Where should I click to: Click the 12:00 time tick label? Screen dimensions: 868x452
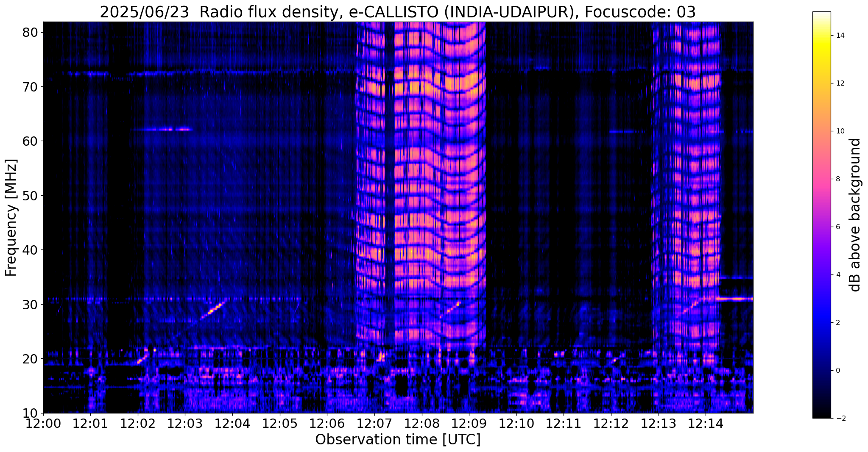pyautogui.click(x=43, y=424)
